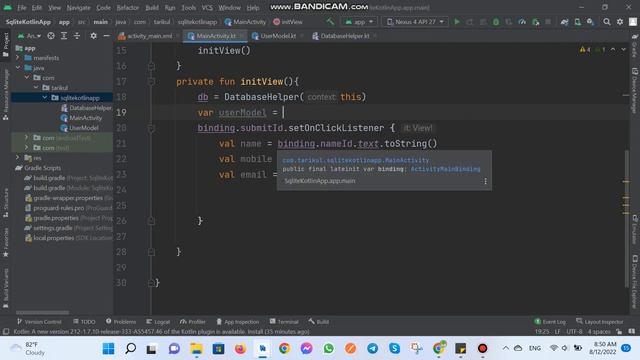Click UTF-8 encoding in status bar
The width and height of the screenshot is (640, 360).
(x=574, y=331)
